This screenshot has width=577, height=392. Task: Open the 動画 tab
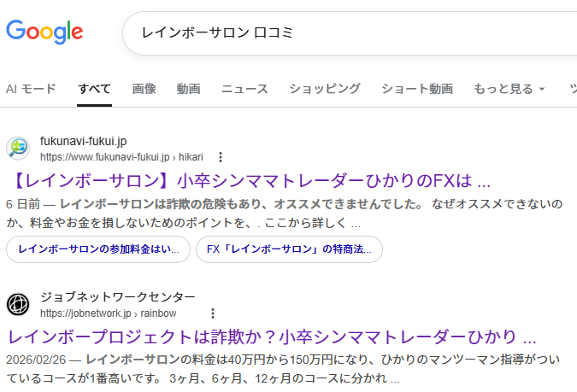(188, 89)
